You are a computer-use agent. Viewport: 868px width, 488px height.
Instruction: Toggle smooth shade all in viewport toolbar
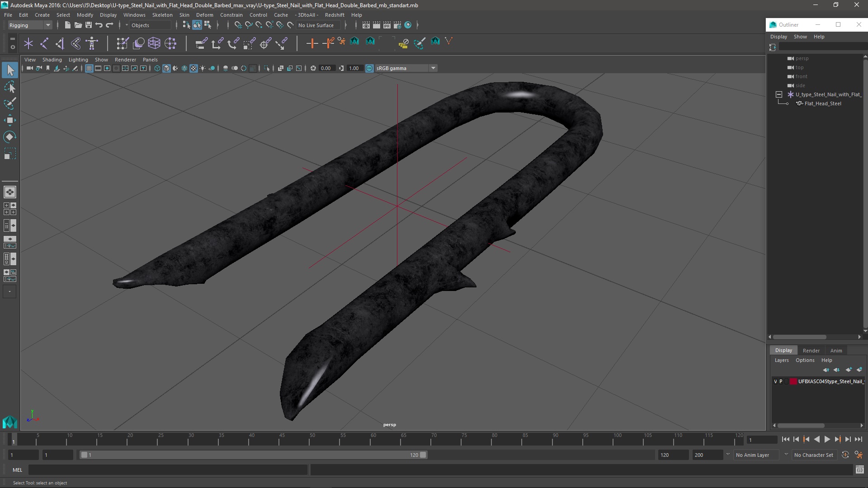point(166,68)
